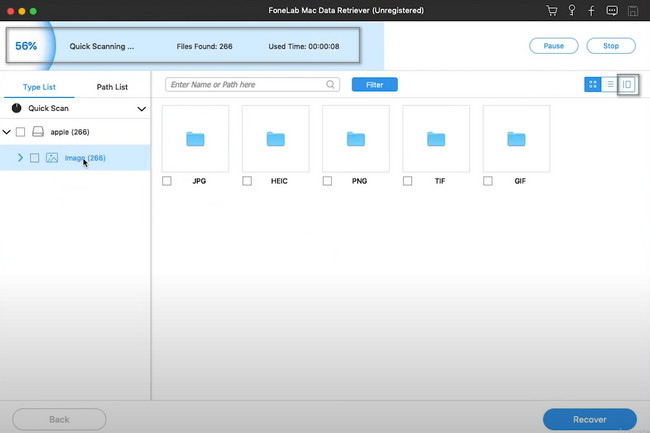Select the apple (266) label
The height and width of the screenshot is (433, 650).
click(70, 132)
